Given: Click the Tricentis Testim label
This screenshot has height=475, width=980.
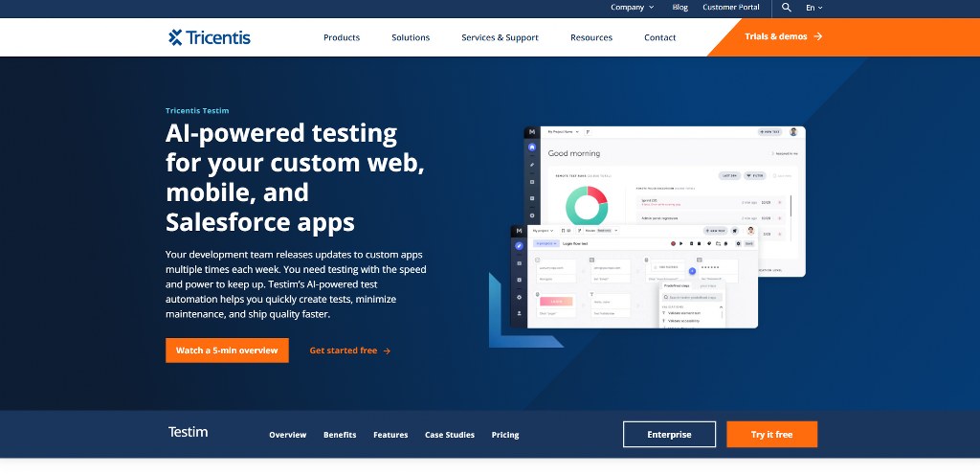Looking at the screenshot, I should (x=197, y=111).
